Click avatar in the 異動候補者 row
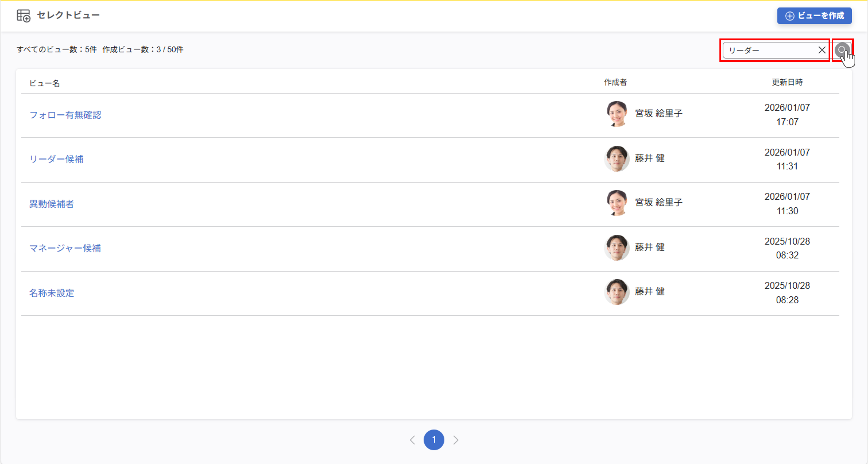This screenshot has height=464, width=868. [x=617, y=203]
